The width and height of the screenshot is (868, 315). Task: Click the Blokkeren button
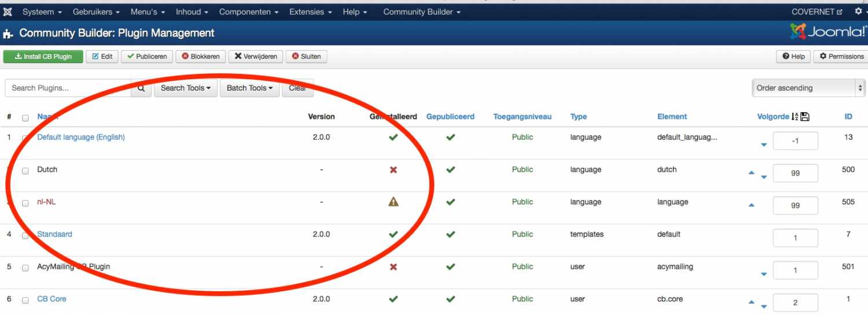(201, 56)
